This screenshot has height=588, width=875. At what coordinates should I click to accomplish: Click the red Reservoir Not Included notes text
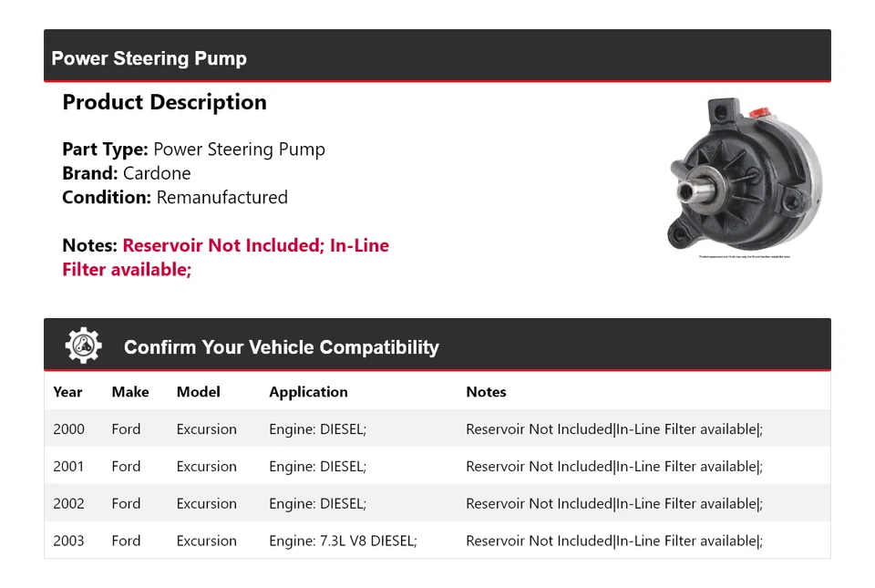click(225, 246)
